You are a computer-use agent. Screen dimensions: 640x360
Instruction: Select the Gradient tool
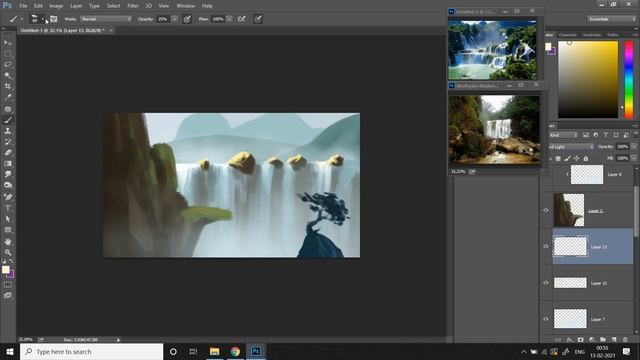point(8,164)
